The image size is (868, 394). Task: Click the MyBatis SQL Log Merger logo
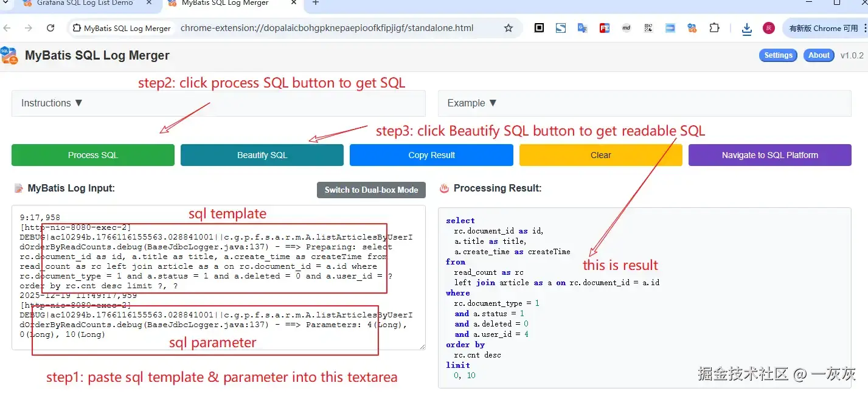(9, 55)
